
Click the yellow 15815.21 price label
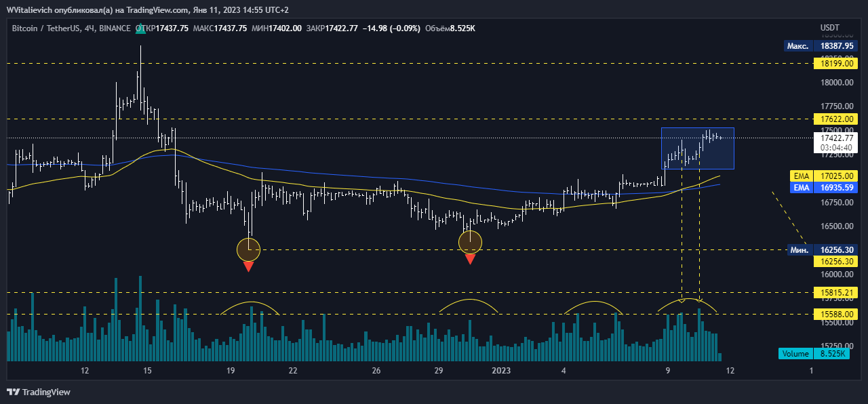point(836,293)
